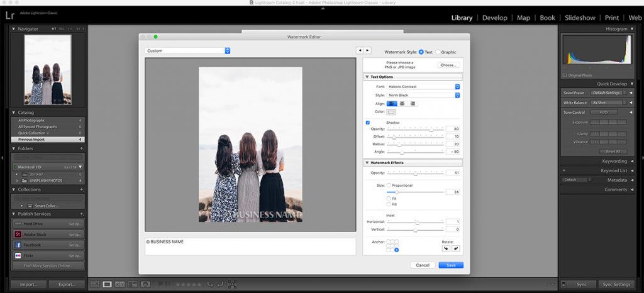Collapse the Navigator panel
Viewport: 644px width, 293px height.
[x=14, y=29]
